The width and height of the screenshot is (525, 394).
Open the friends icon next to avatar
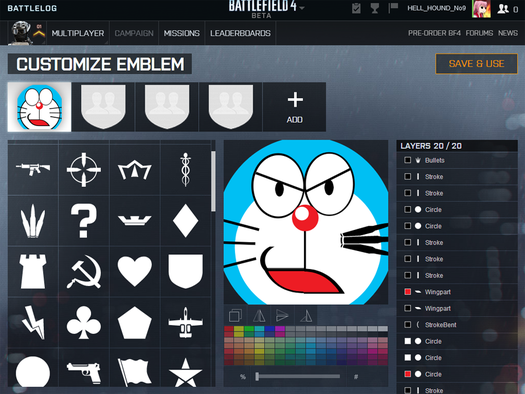(x=503, y=9)
